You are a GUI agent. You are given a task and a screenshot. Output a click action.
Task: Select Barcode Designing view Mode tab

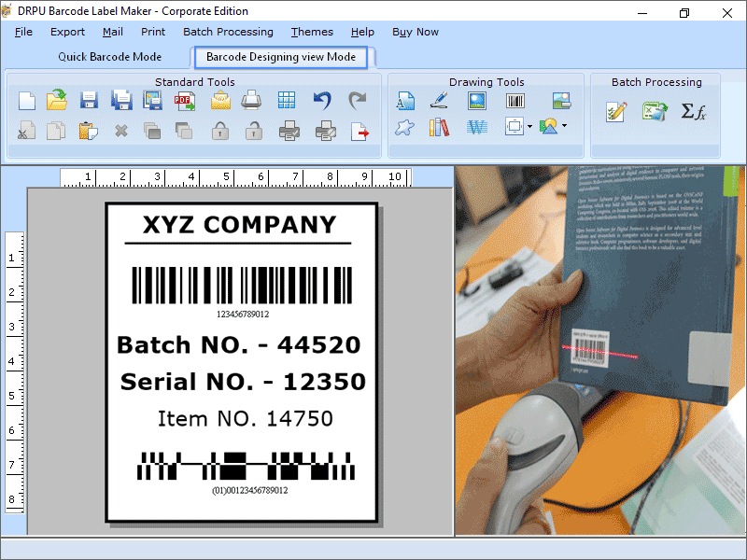281,57
